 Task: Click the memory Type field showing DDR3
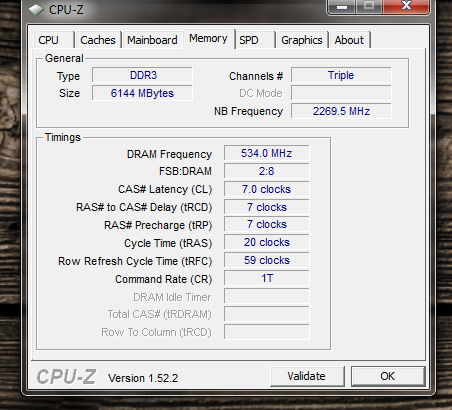(142, 75)
